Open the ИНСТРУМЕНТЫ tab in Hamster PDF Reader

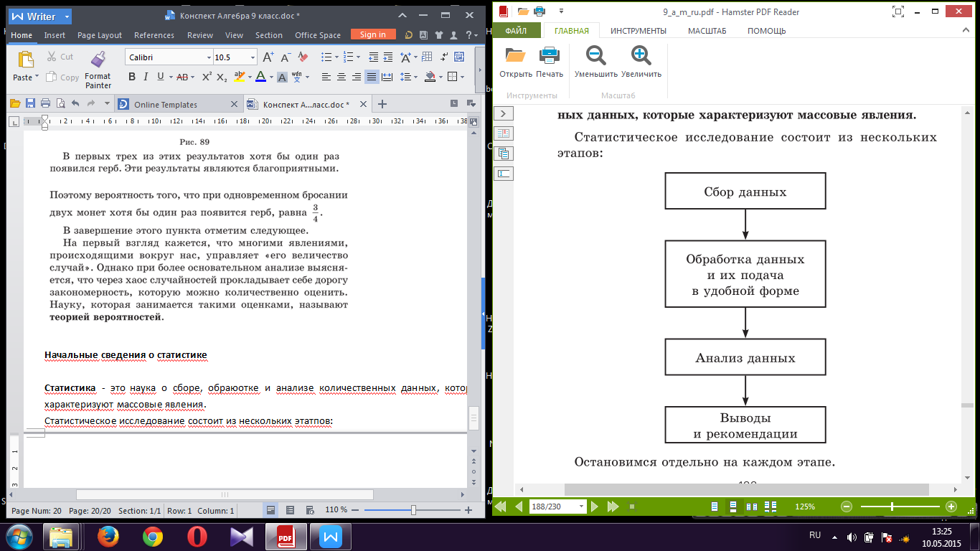[639, 31]
